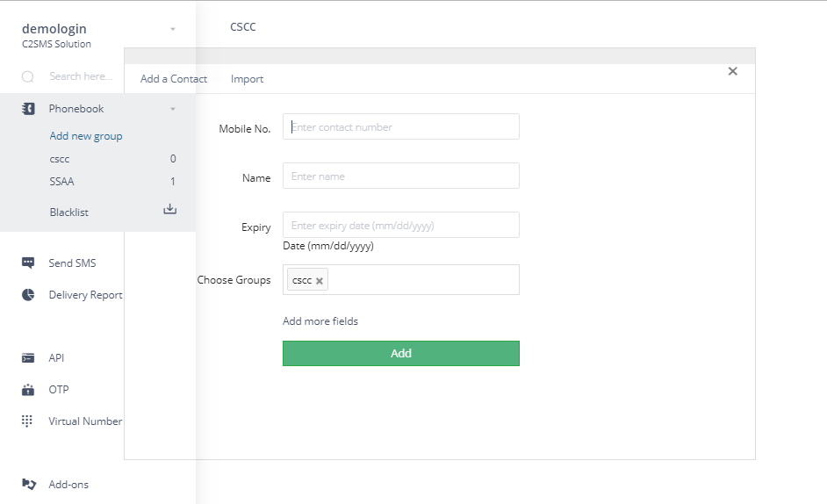
Task: Click the Add-ons puzzle icon
Action: click(x=28, y=484)
